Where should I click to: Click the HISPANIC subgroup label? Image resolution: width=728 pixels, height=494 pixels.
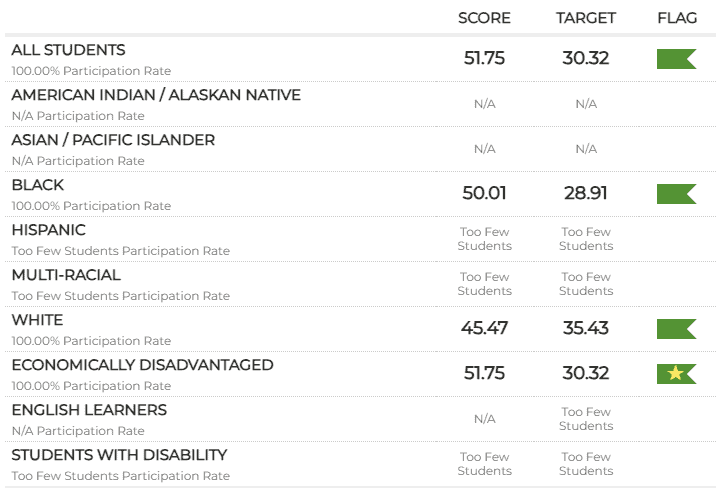[x=49, y=230]
